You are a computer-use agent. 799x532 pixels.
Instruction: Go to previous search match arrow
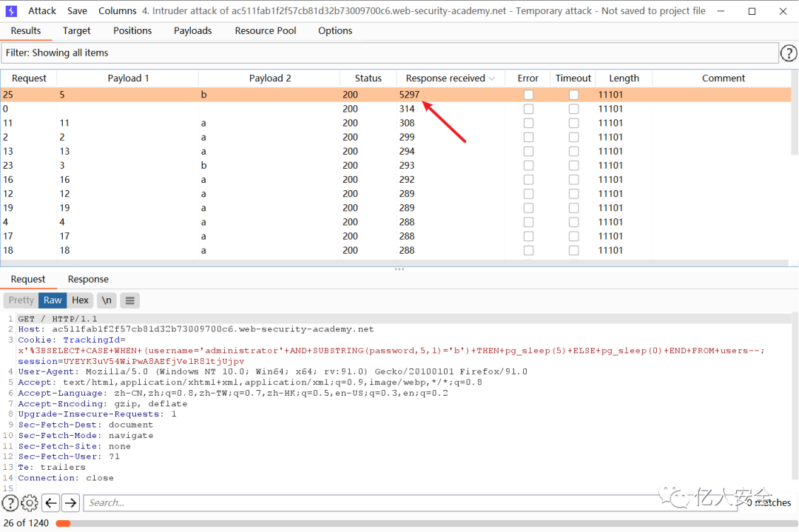50,503
